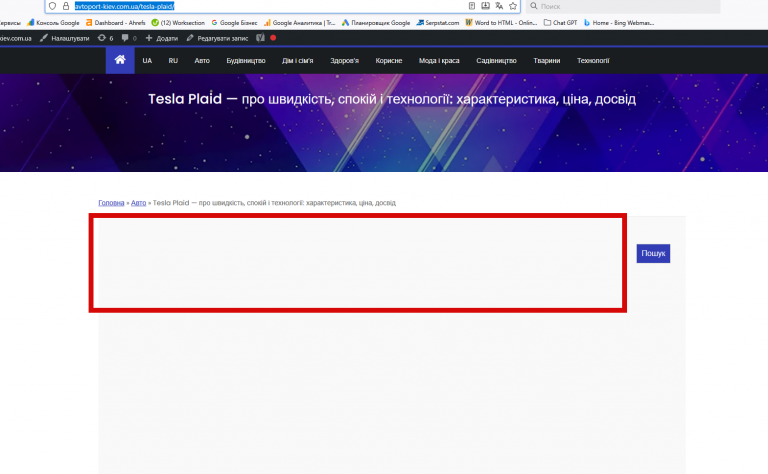Open the Садівництво menu category
This screenshot has width=768, height=474.
pos(496,61)
